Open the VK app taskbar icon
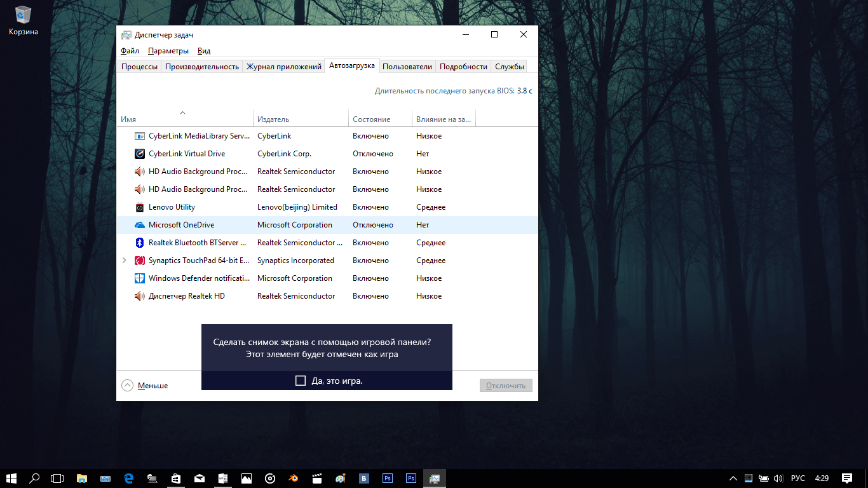 click(364, 478)
